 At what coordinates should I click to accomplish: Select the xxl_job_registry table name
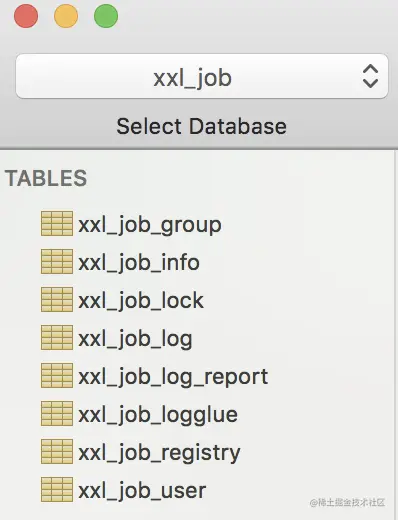(159, 454)
